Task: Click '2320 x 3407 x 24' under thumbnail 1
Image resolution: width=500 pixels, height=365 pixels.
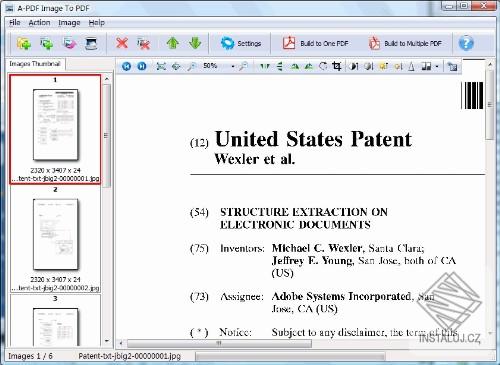Action: click(55, 170)
